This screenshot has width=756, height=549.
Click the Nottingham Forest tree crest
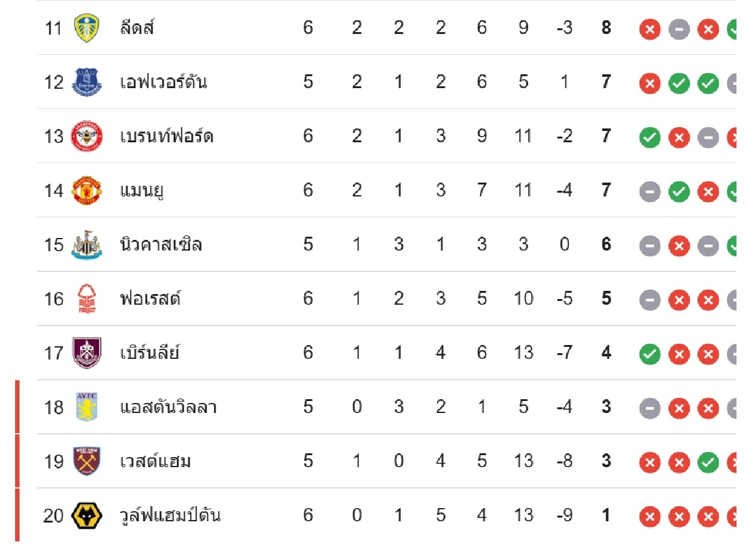coord(86,298)
